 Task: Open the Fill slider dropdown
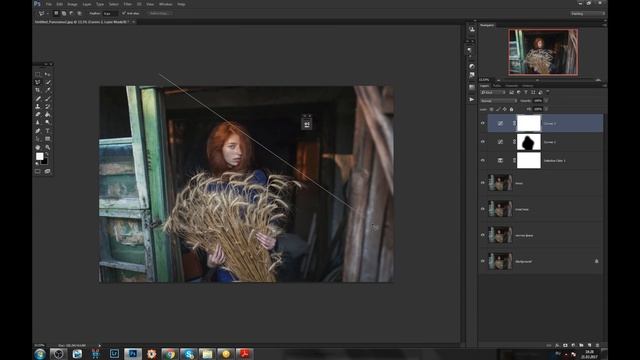point(546,109)
